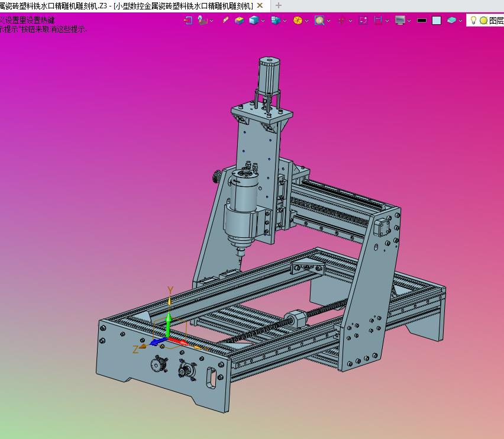Add a new tab with plus button
Image resolution: width=504 pixels, height=439 pixels.
click(x=279, y=5)
